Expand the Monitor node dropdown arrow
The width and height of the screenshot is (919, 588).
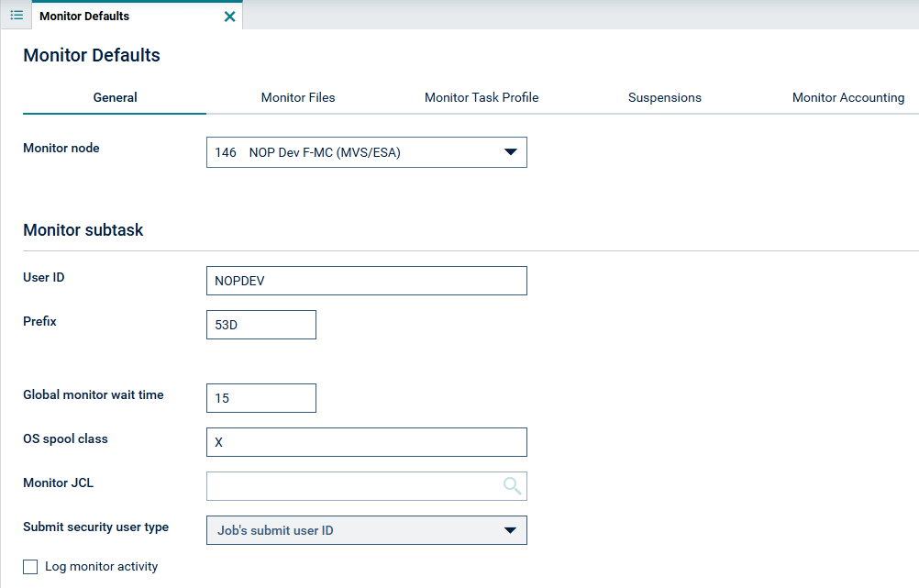pos(511,152)
